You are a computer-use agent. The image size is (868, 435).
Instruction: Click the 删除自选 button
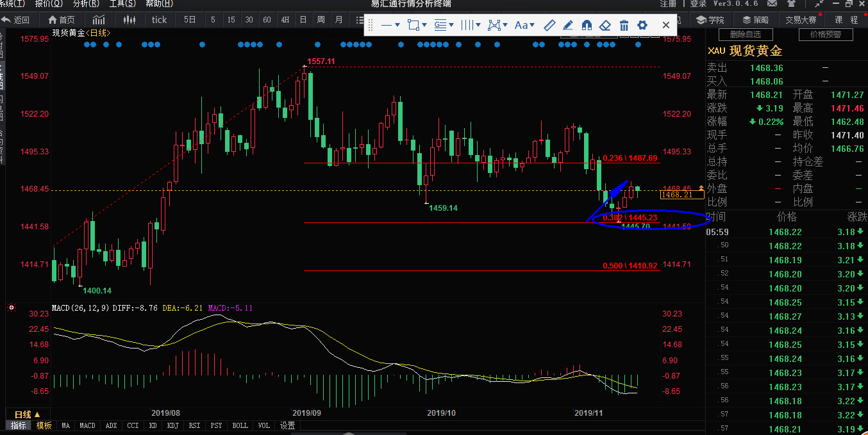point(746,35)
